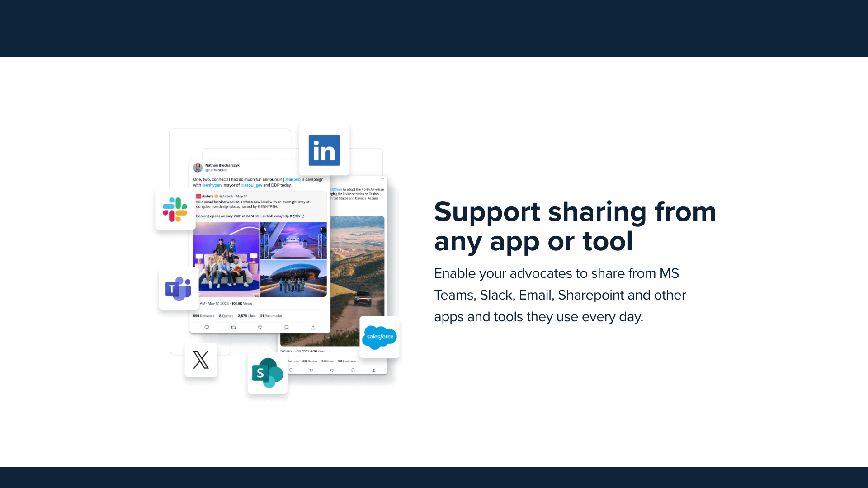Click the X (Twitter) icon

[x=201, y=360]
